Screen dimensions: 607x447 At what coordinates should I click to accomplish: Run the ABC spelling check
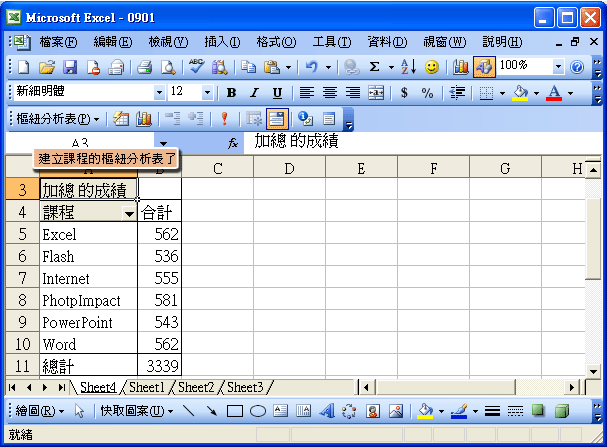click(x=196, y=67)
